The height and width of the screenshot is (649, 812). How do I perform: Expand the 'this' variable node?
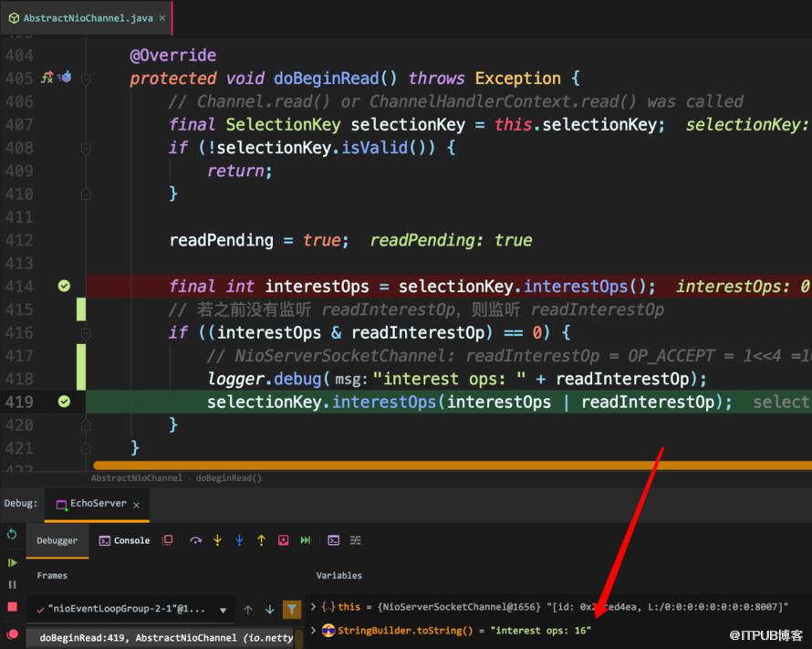(313, 606)
